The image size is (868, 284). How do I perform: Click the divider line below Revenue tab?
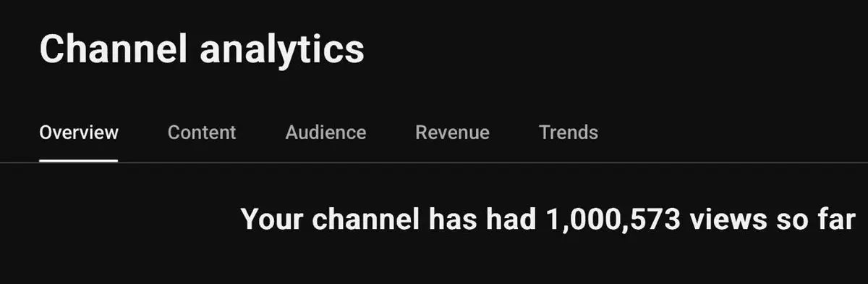(x=452, y=163)
